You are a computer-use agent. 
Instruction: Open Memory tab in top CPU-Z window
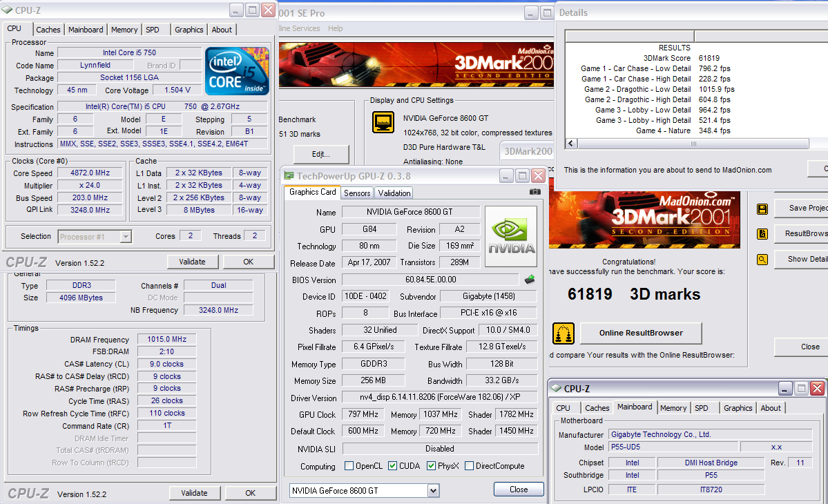click(124, 30)
